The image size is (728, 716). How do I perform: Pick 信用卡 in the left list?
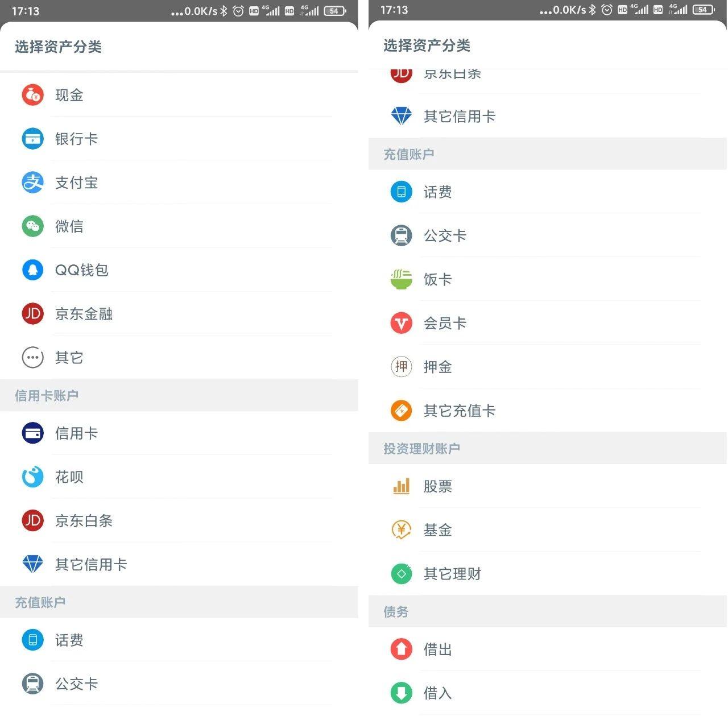[x=179, y=433]
